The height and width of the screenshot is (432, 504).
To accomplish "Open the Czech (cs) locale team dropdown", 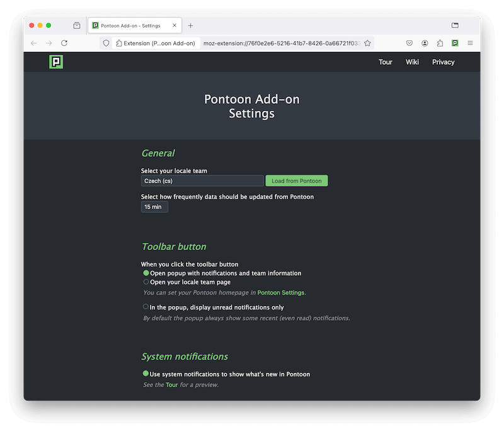I will (x=202, y=181).
